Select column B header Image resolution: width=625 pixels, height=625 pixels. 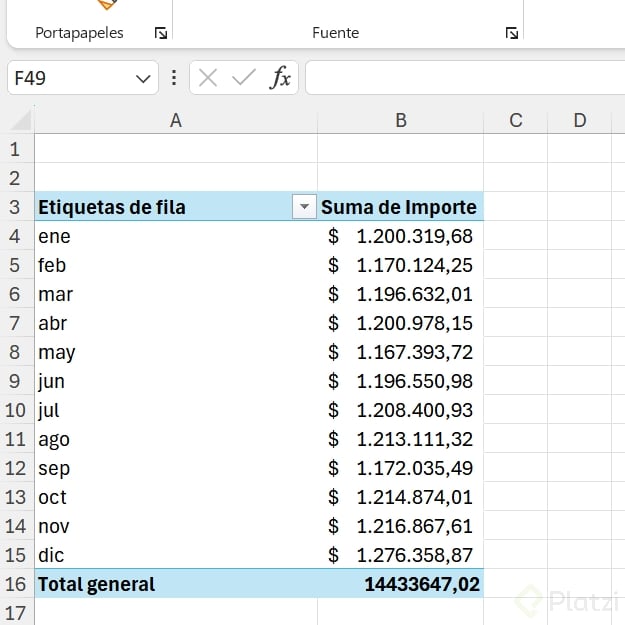click(400, 121)
